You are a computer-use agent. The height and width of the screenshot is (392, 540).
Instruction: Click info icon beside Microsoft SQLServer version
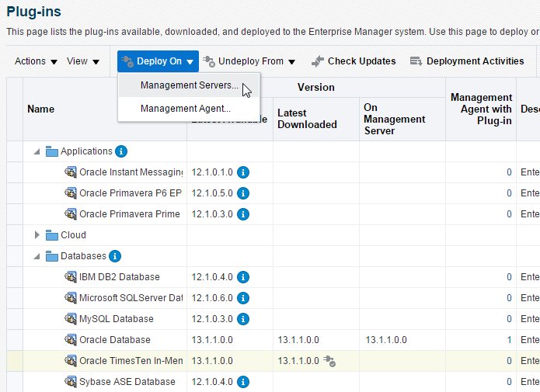(x=243, y=298)
